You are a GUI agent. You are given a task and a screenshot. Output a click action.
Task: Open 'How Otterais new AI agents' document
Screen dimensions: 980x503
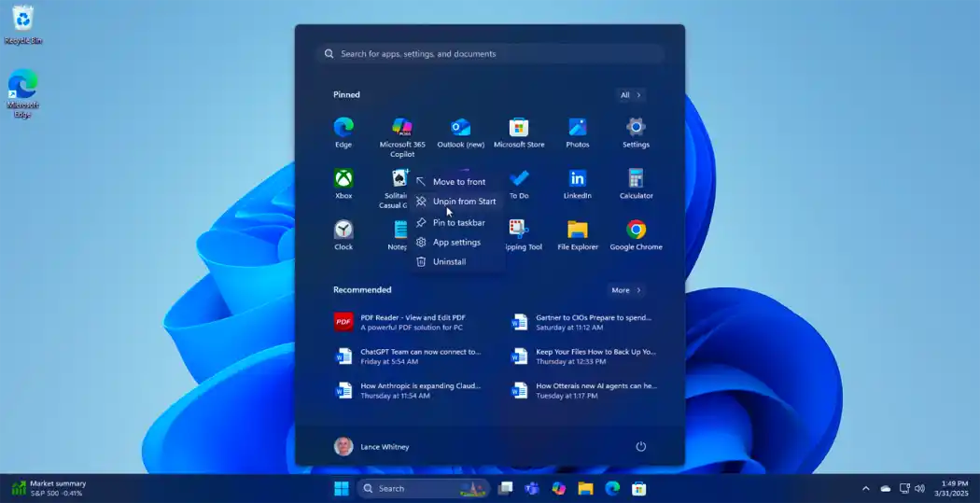point(585,390)
